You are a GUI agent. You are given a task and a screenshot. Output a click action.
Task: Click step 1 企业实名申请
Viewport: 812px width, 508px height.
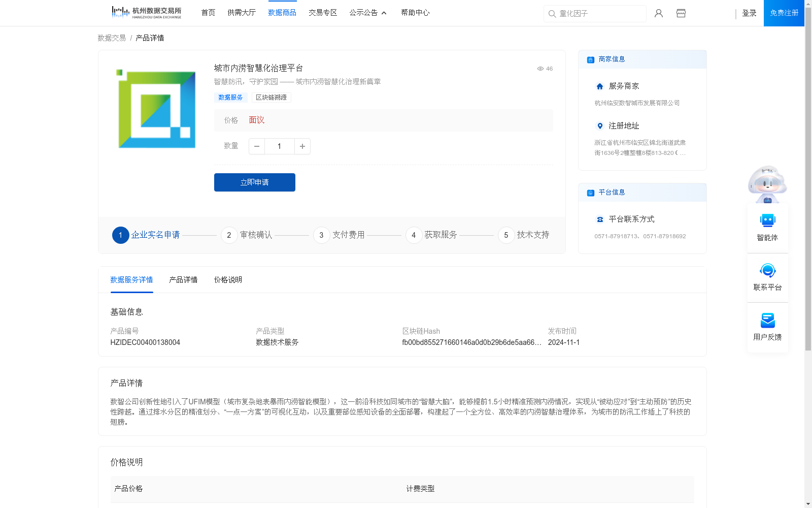coord(146,235)
